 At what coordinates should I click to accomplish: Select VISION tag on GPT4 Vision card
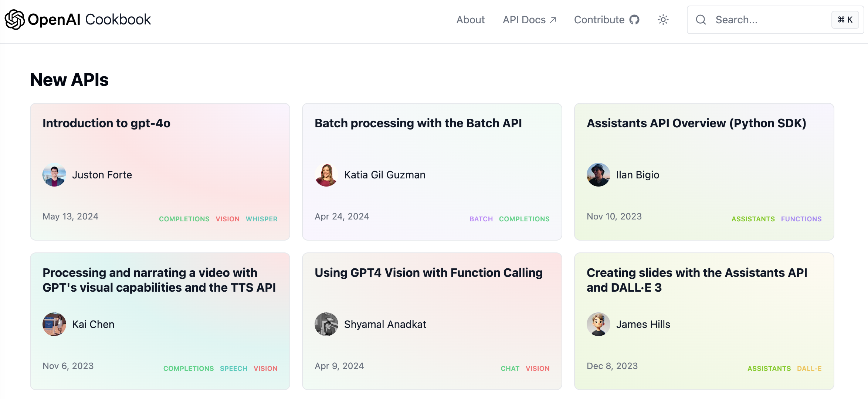pos(538,369)
